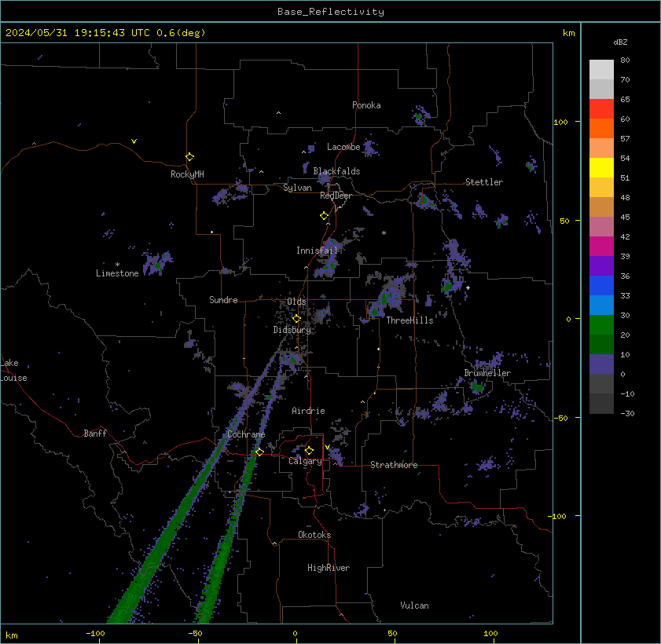Click the Lacombe city label
Screen dimensions: 661x644
(343, 147)
